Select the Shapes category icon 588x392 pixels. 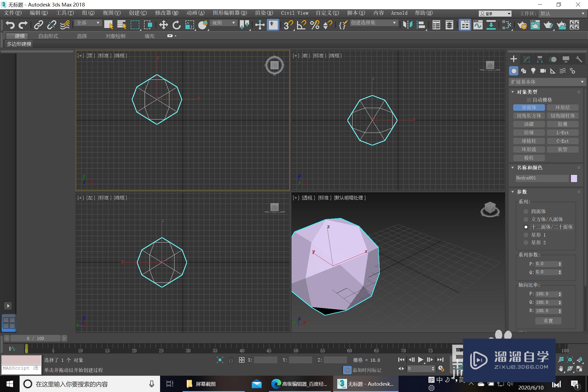pyautogui.click(x=523, y=71)
